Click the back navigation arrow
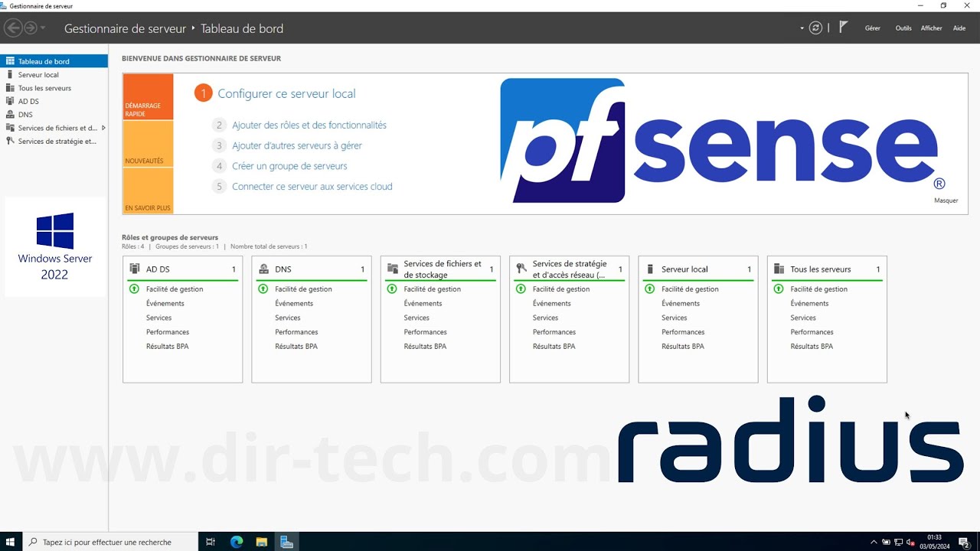The width and height of the screenshot is (980, 551). pos(13,28)
